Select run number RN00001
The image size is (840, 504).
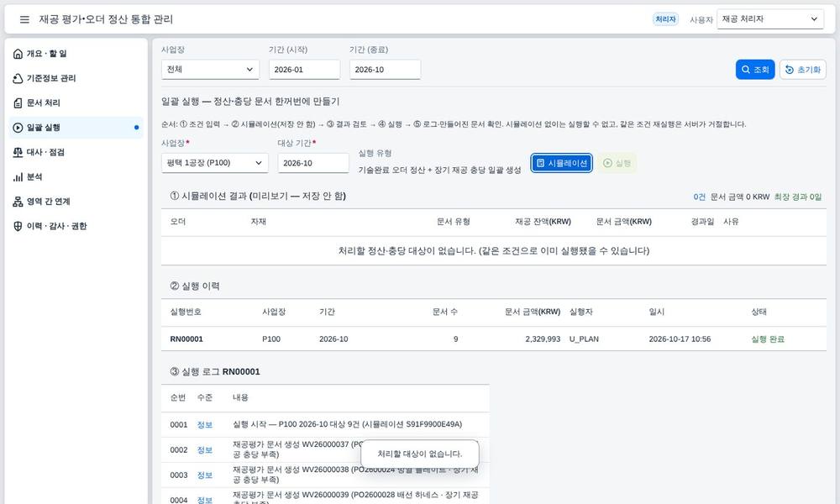tap(186, 339)
